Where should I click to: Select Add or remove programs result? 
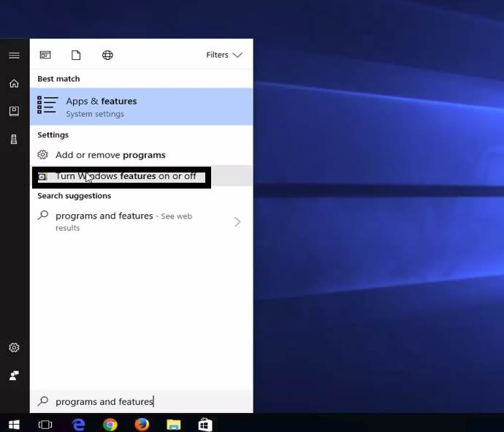pos(110,155)
